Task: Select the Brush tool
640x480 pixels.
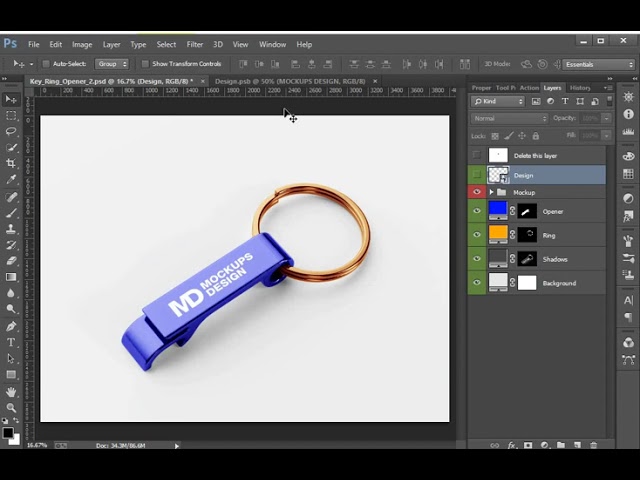Action: click(11, 213)
